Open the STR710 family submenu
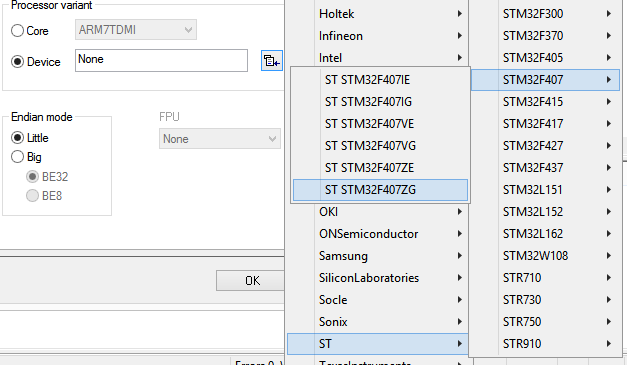627x365 pixels. pos(545,278)
